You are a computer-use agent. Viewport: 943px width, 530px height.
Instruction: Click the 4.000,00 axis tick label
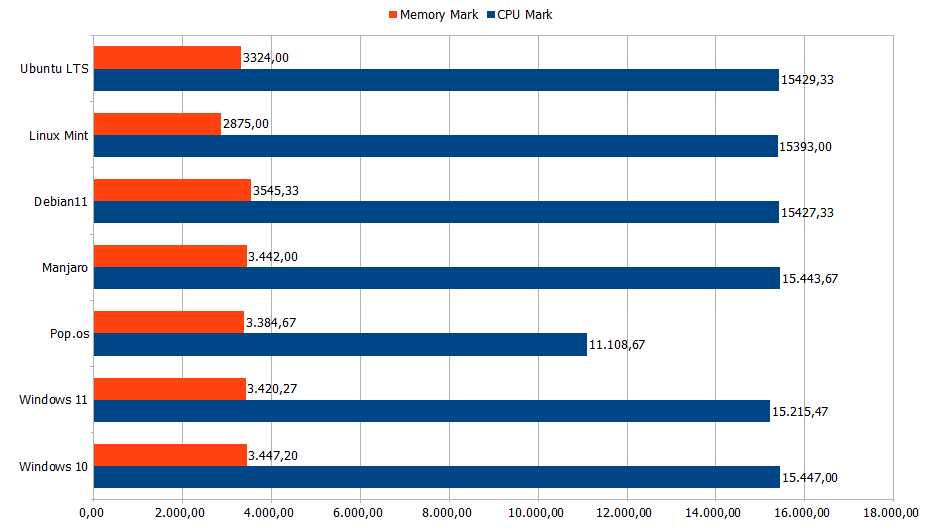(x=269, y=513)
